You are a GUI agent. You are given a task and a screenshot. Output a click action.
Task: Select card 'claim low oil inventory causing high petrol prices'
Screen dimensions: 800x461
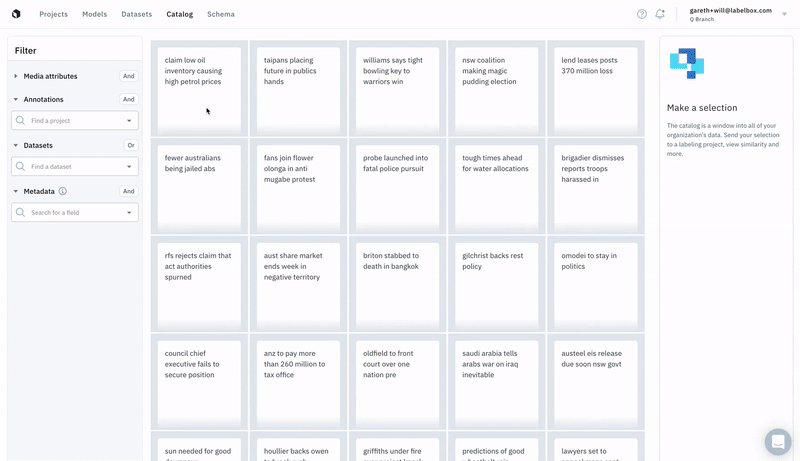pos(199,89)
